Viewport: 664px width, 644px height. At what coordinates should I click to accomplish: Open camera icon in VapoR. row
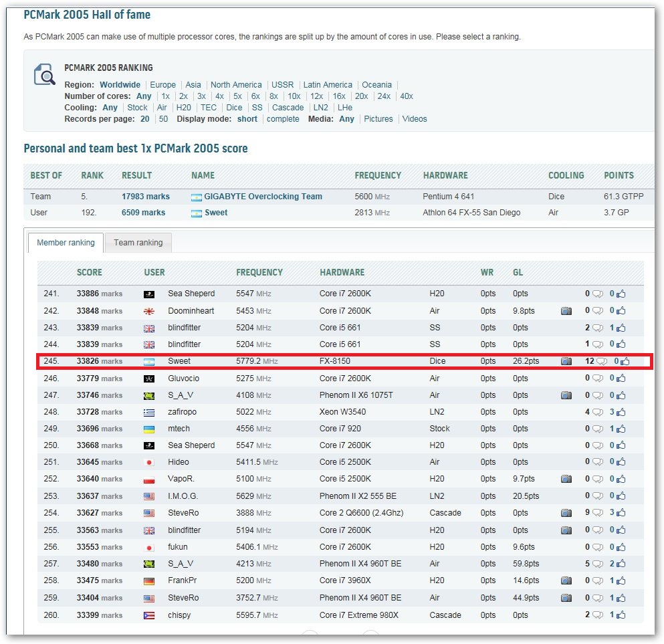(x=566, y=479)
